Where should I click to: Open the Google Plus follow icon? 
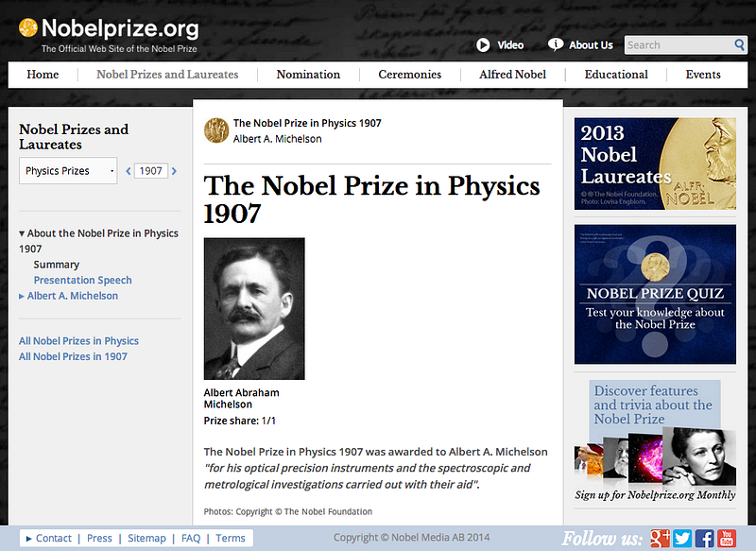click(x=660, y=538)
